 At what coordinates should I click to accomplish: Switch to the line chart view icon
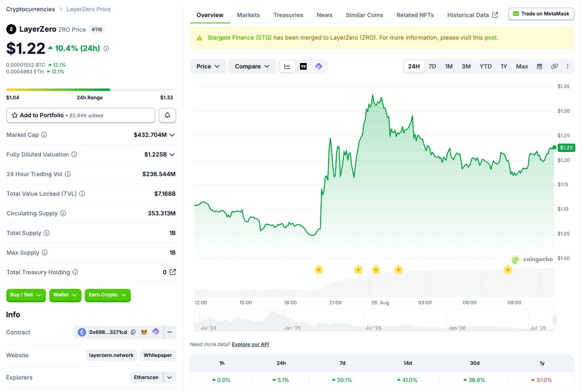coord(287,66)
